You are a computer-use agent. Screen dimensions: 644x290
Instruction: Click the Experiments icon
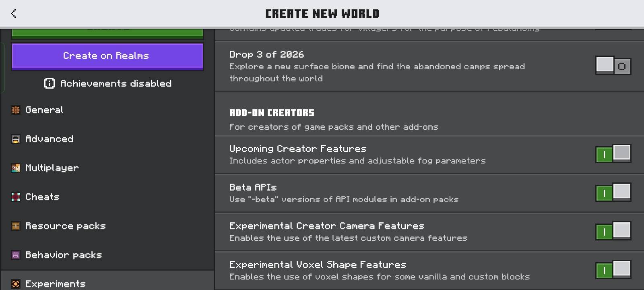(16, 284)
